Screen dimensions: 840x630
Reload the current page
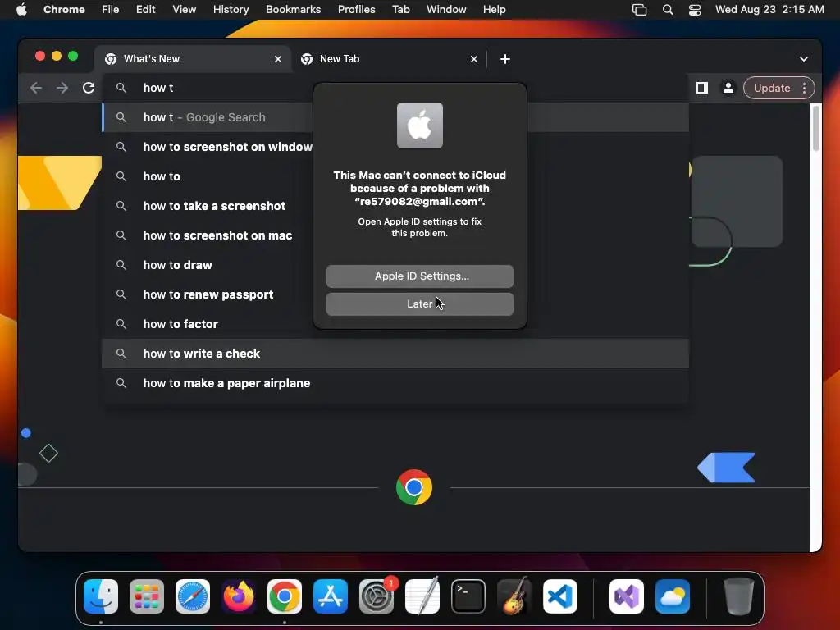point(89,88)
